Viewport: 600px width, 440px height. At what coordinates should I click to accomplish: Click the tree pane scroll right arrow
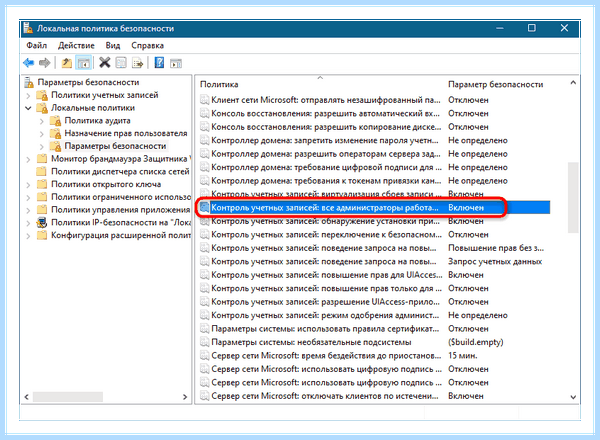pyautogui.click(x=185, y=397)
